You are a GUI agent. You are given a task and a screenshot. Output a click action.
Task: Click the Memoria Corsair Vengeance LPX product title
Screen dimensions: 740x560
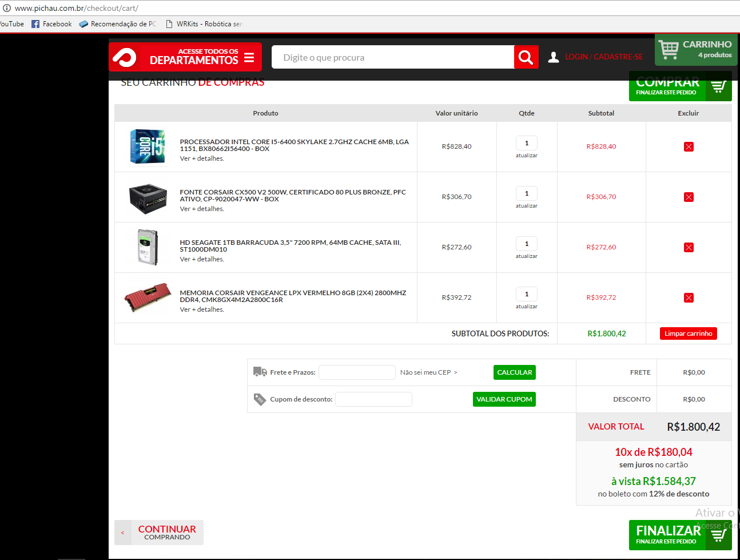pos(293,296)
